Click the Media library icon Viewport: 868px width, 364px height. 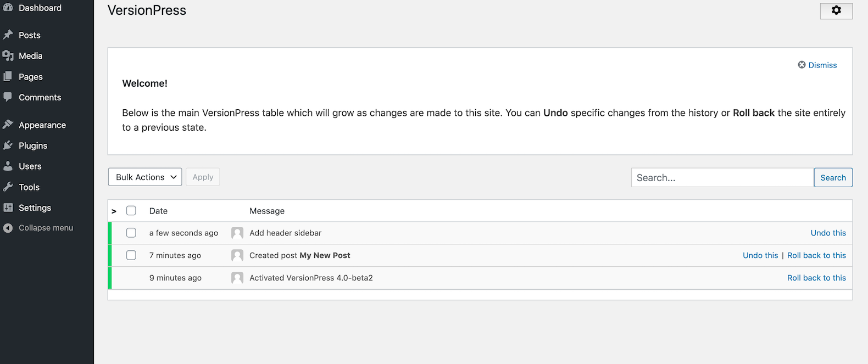[x=8, y=55]
